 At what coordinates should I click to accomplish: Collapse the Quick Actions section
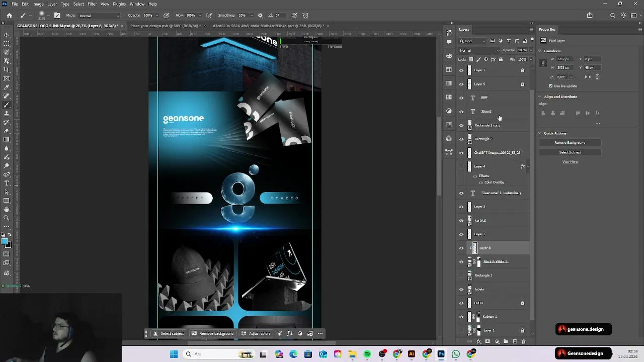540,133
